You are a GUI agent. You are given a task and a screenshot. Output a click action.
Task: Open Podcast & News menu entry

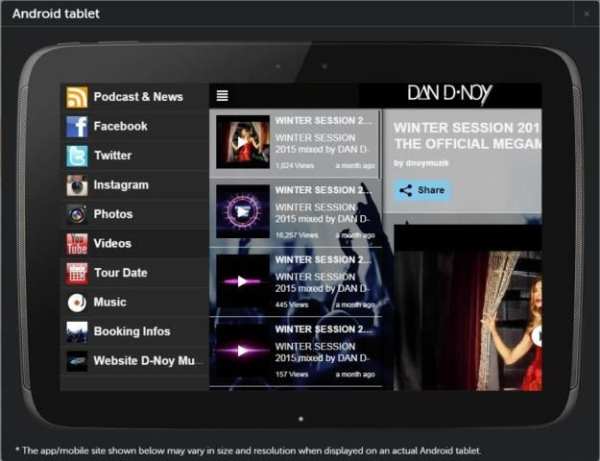(x=135, y=97)
